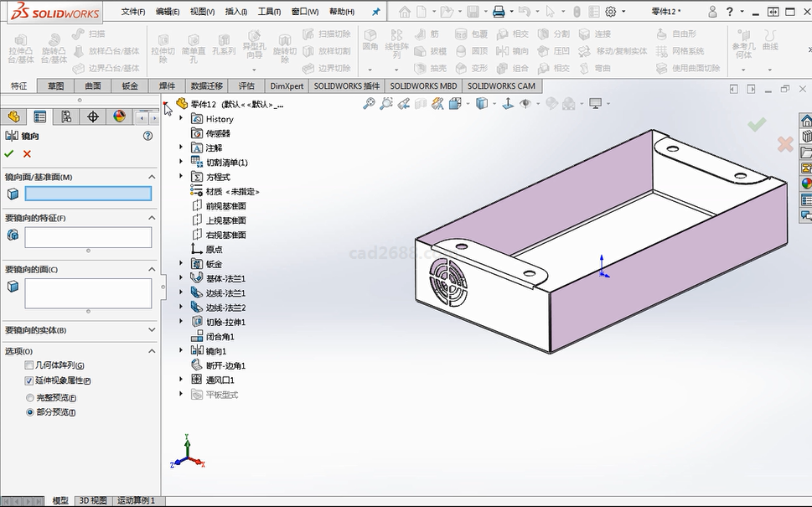The image size is (812, 507).
Task: Expand the History node in the tree
Action: click(x=181, y=119)
